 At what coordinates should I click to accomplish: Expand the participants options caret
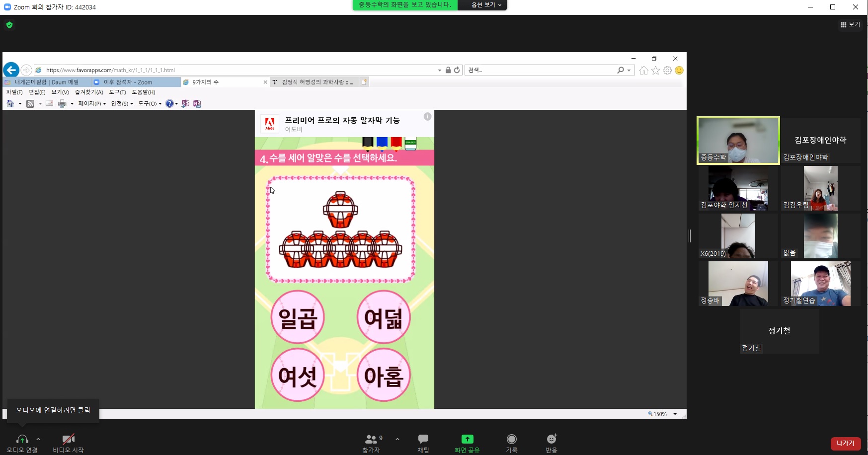click(x=397, y=439)
